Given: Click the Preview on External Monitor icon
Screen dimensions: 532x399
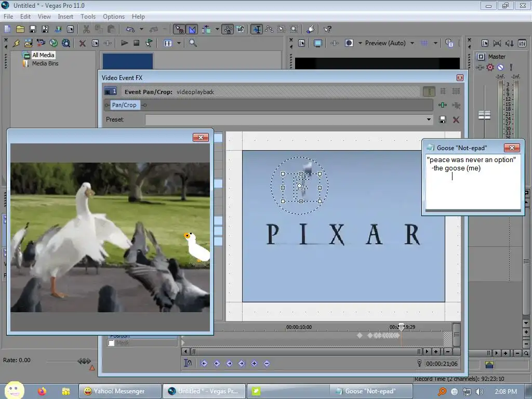Looking at the screenshot, I should click(318, 43).
